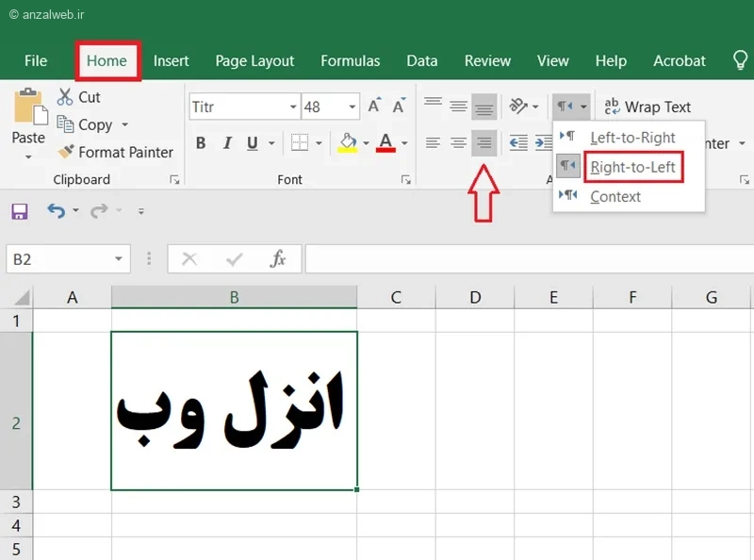754x560 pixels.
Task: Click the Tell Me lightbulb icon
Action: (x=740, y=60)
